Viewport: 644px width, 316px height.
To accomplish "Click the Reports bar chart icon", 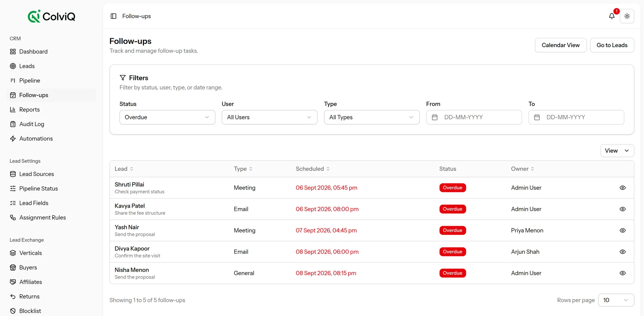I will pyautogui.click(x=13, y=109).
